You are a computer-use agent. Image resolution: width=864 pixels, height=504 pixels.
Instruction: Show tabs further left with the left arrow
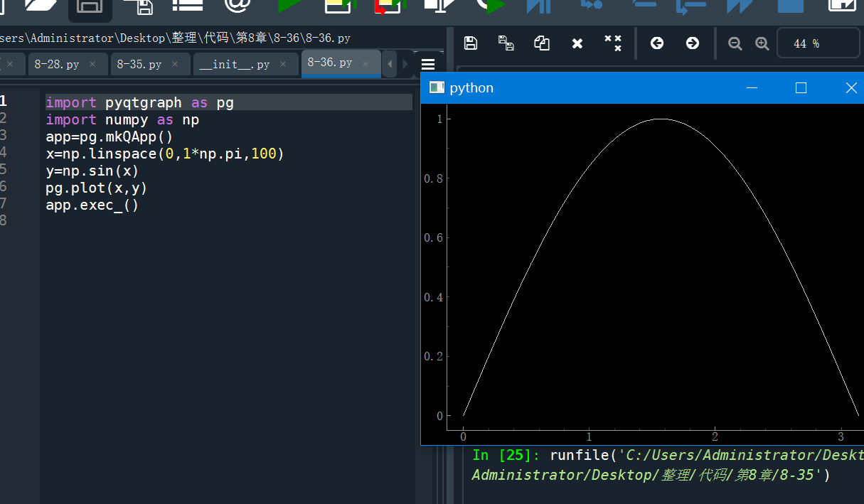[x=390, y=64]
